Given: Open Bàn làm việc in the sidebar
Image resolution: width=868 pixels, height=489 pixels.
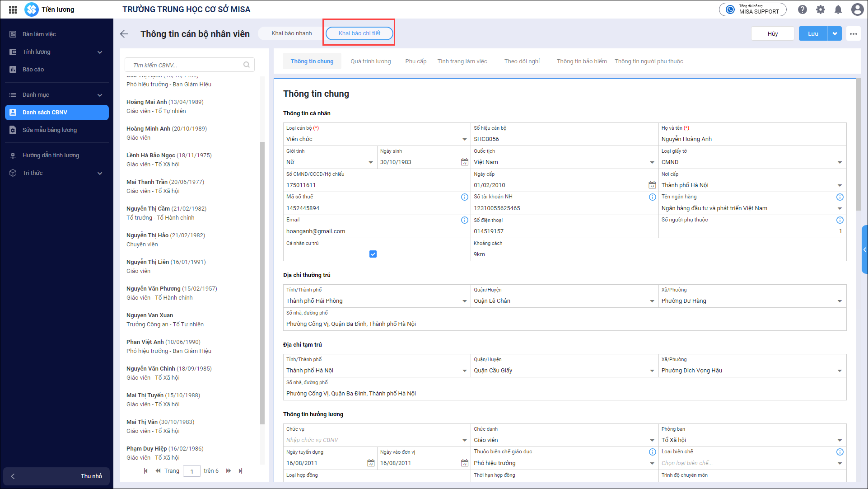Looking at the screenshot, I should [57, 34].
